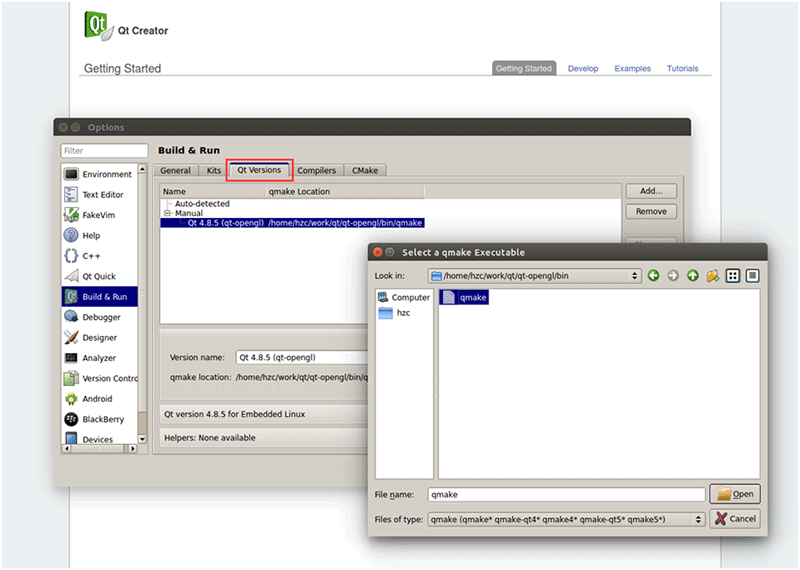The height and width of the screenshot is (570, 800).
Task: Switch file dialog to list view
Action: (733, 276)
